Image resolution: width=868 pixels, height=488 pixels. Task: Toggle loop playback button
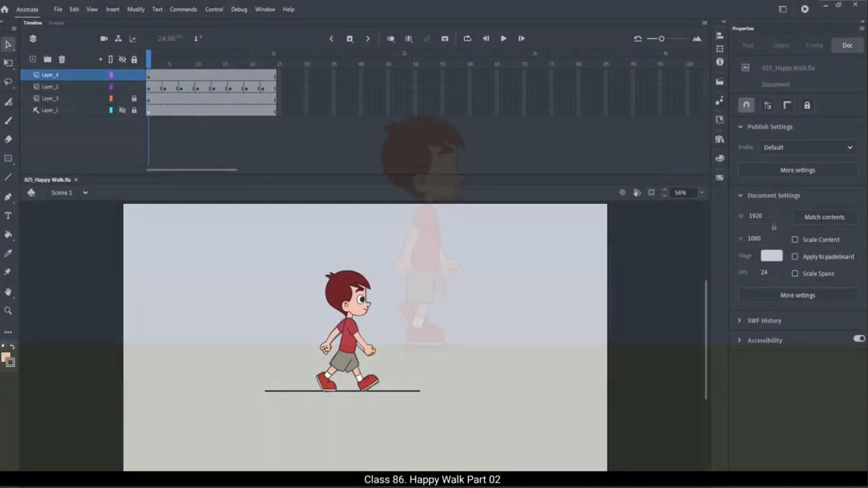click(x=467, y=39)
